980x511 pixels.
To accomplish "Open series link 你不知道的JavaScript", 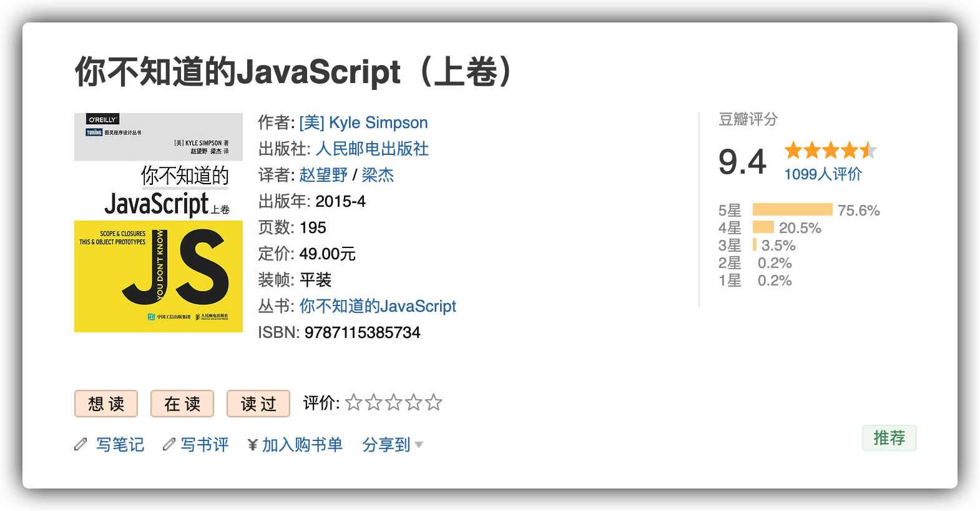I will (378, 306).
